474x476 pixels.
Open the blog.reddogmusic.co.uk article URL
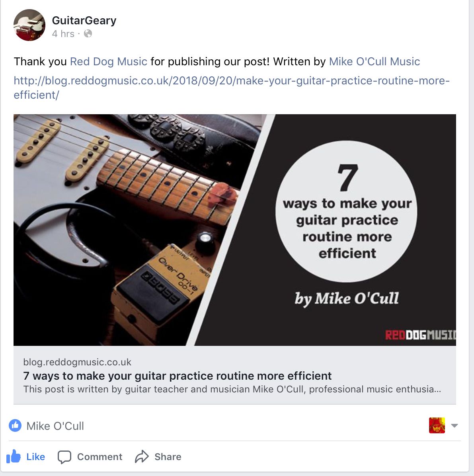[x=232, y=88]
